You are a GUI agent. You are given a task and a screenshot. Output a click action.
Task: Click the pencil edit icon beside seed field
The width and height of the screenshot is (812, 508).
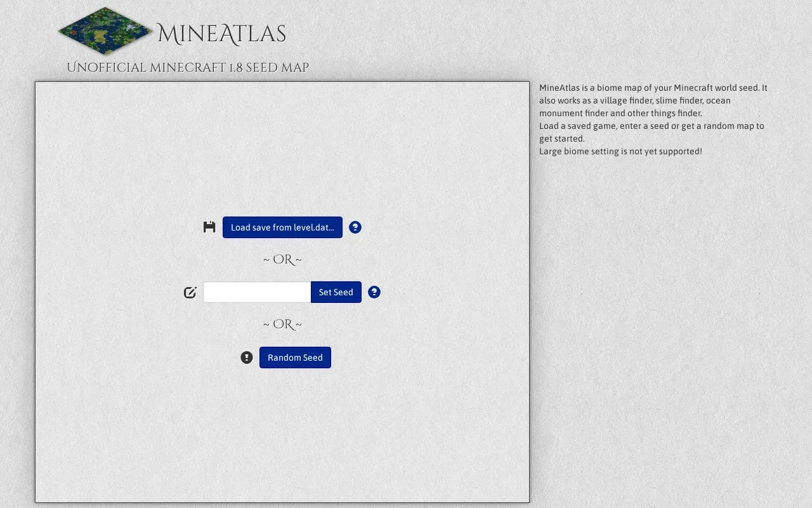pos(190,292)
